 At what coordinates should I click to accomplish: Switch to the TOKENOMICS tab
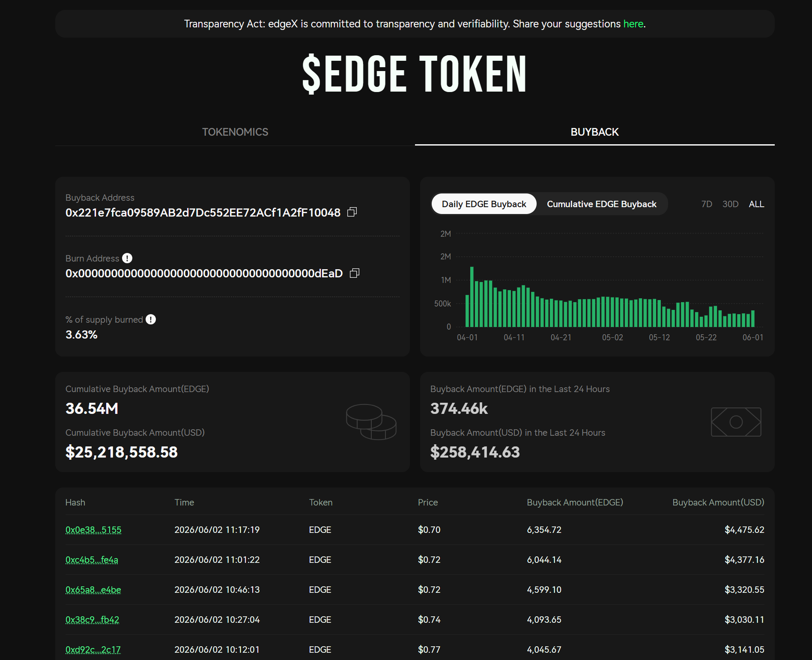235,132
